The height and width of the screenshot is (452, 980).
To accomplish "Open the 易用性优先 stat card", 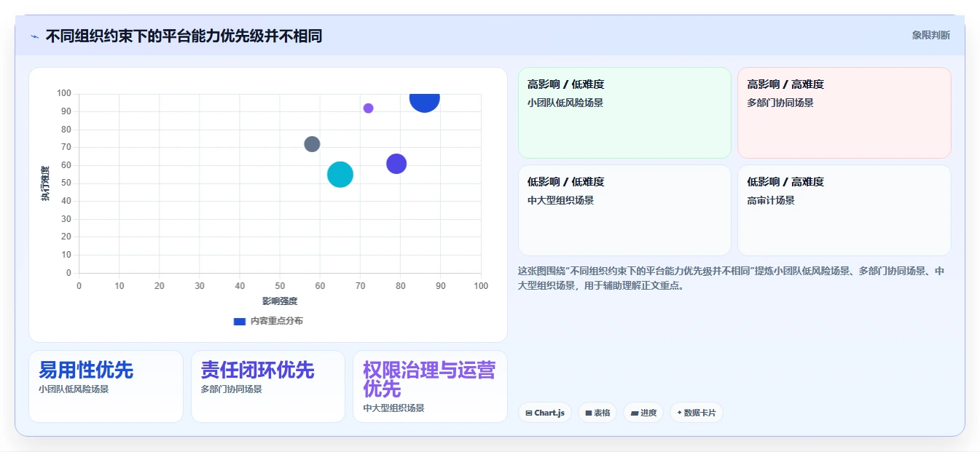I will [x=106, y=386].
